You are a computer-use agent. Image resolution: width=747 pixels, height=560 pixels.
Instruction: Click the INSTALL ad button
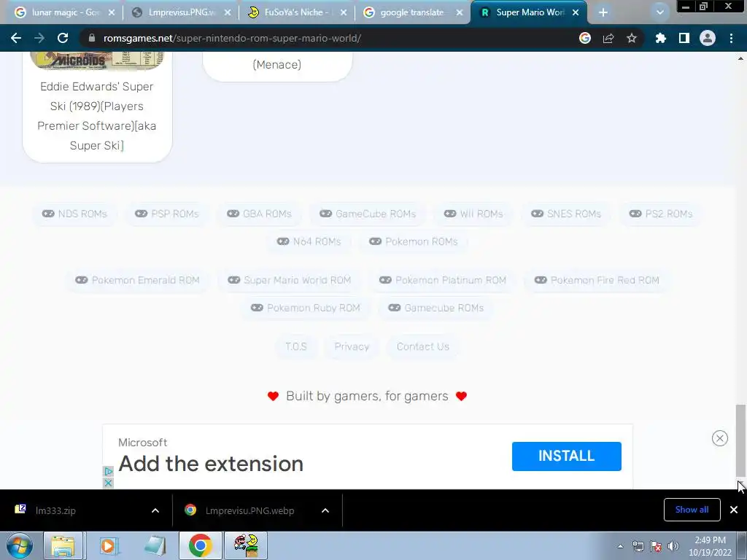[x=566, y=456]
